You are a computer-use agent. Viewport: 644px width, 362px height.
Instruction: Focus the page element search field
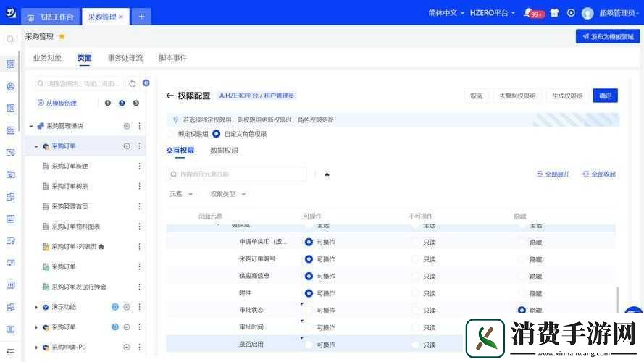pos(237,174)
